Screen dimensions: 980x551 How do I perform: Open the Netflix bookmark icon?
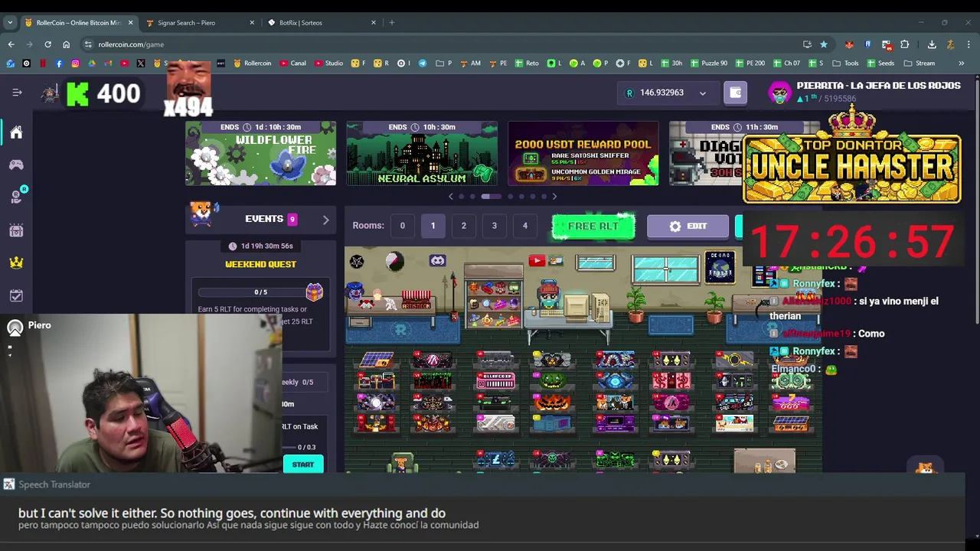43,64
